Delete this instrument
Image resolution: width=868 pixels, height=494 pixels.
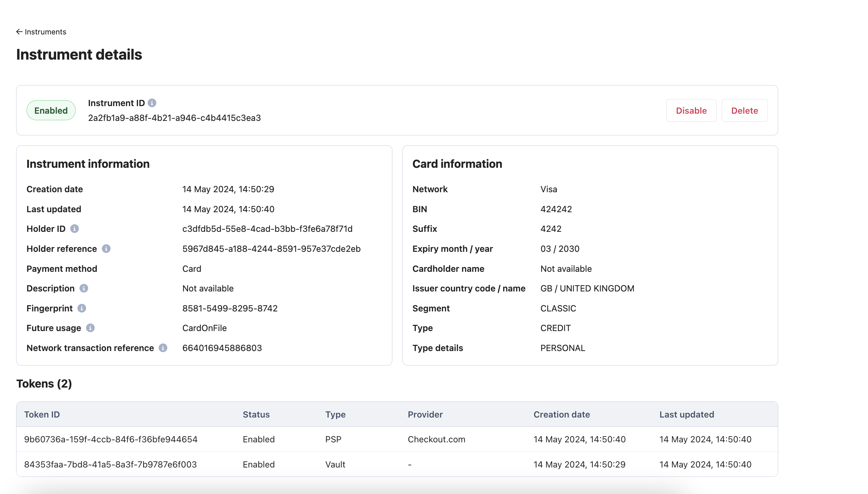(x=744, y=111)
